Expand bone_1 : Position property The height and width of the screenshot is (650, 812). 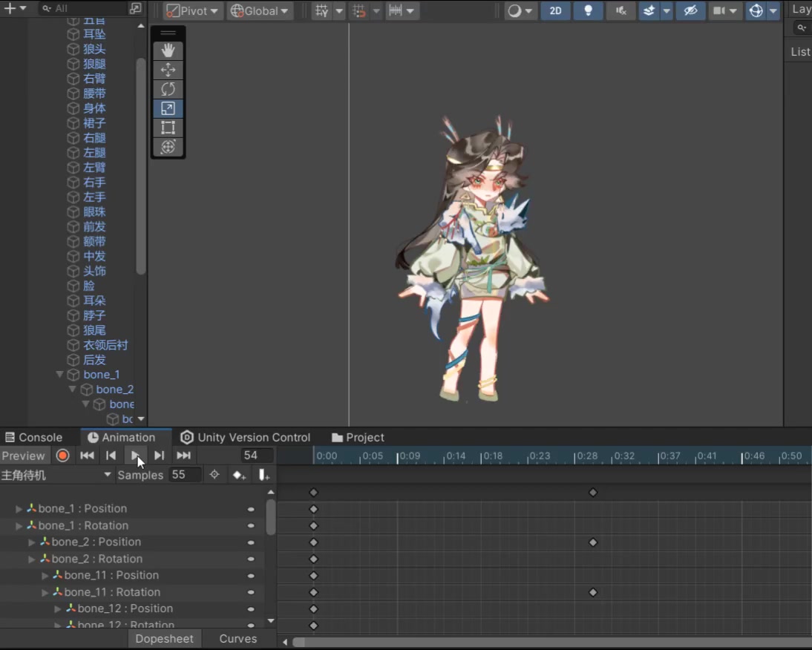pyautogui.click(x=19, y=509)
